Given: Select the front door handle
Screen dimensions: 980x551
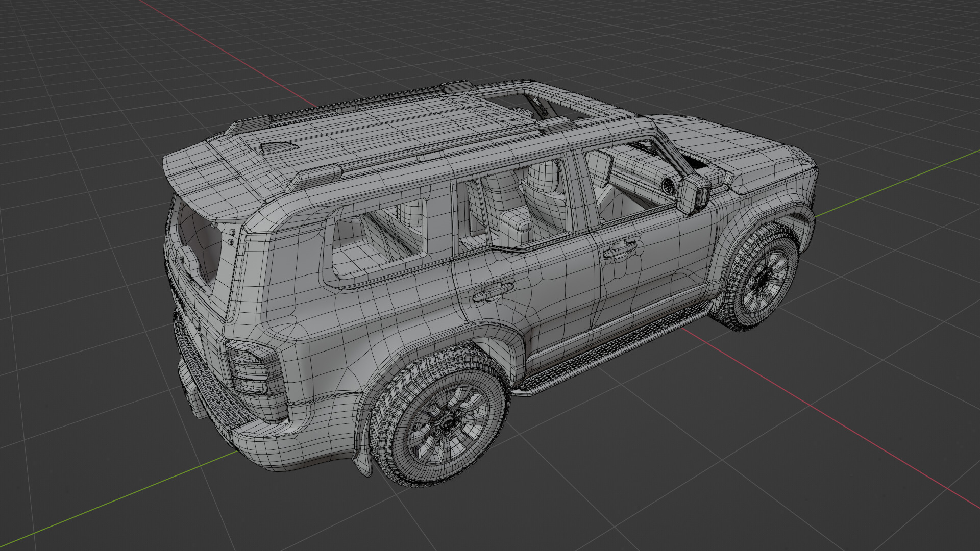Looking at the screenshot, I should pos(620,249).
